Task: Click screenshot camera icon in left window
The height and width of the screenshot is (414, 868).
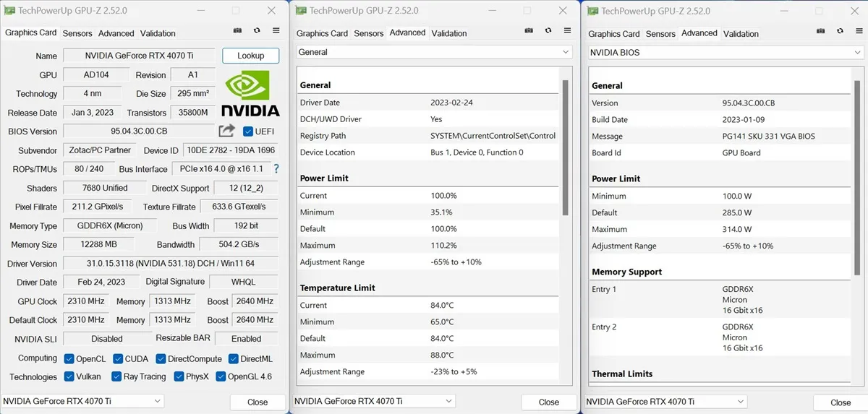Action: (238, 31)
